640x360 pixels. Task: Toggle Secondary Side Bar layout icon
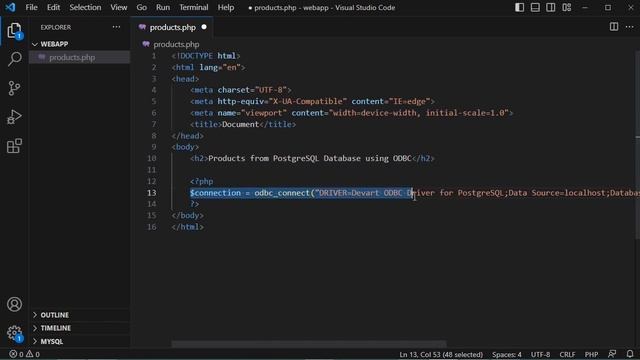coord(551,7)
